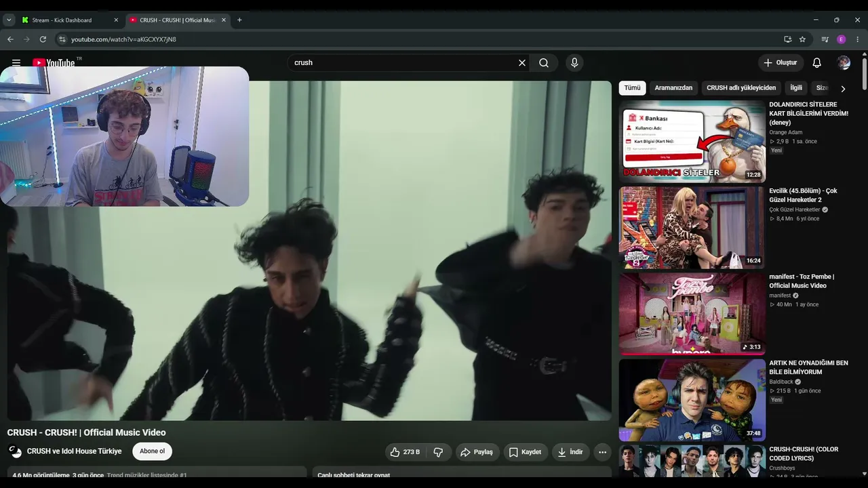Open the Oluştur create menu
Screen dimensions: 868x488
click(781, 63)
